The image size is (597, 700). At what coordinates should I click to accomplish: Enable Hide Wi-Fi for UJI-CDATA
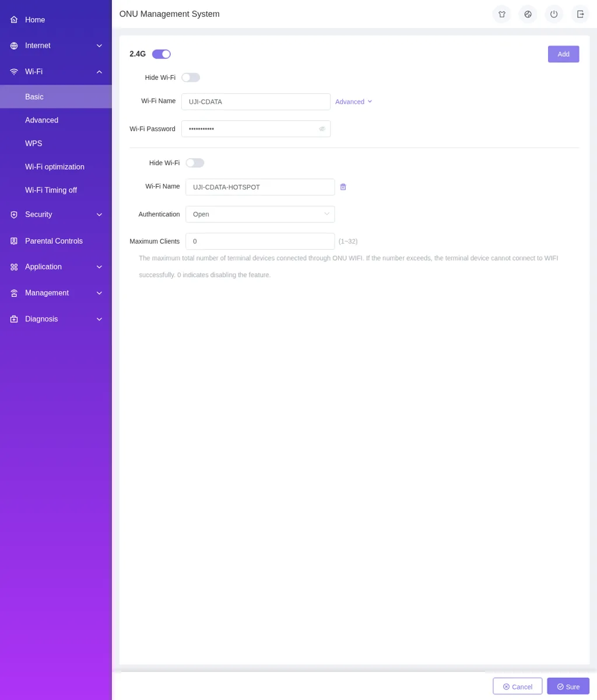(191, 78)
